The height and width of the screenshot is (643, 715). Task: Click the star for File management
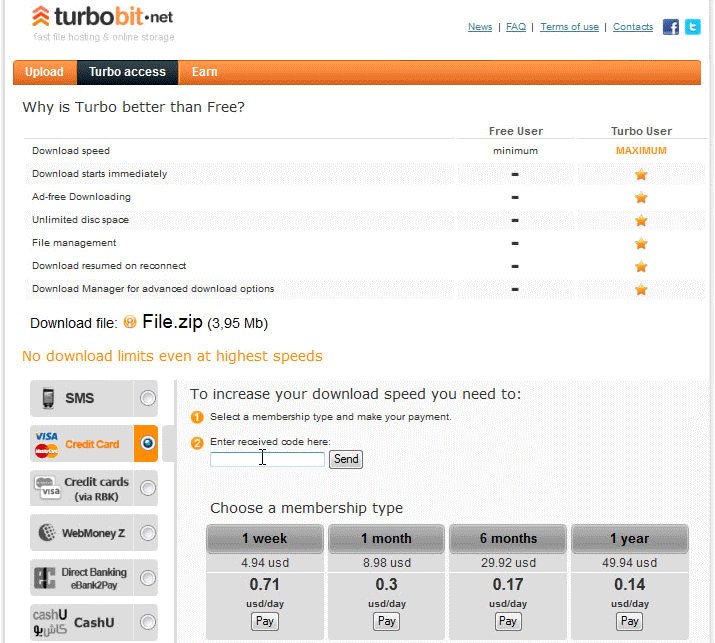click(641, 244)
